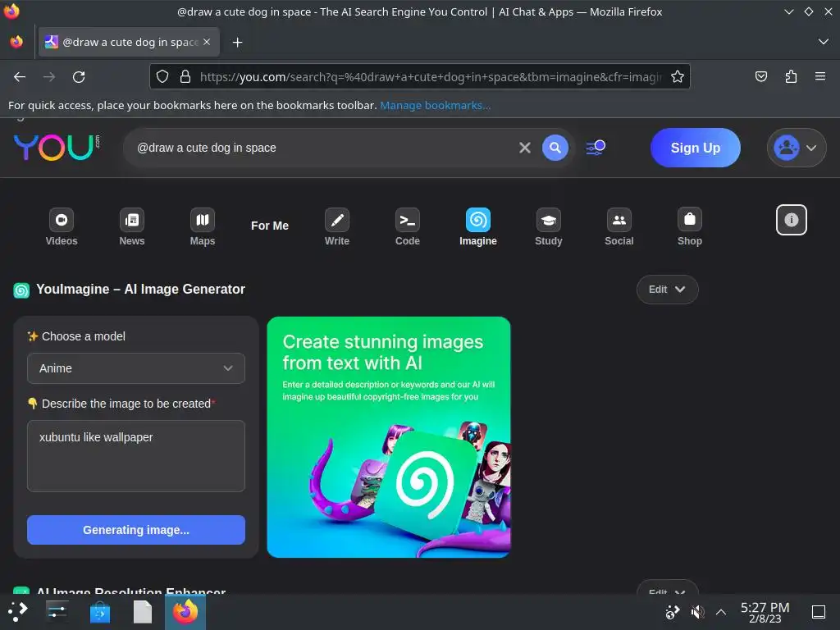Open the Shop app
The width and height of the screenshot is (840, 630).
click(x=689, y=226)
